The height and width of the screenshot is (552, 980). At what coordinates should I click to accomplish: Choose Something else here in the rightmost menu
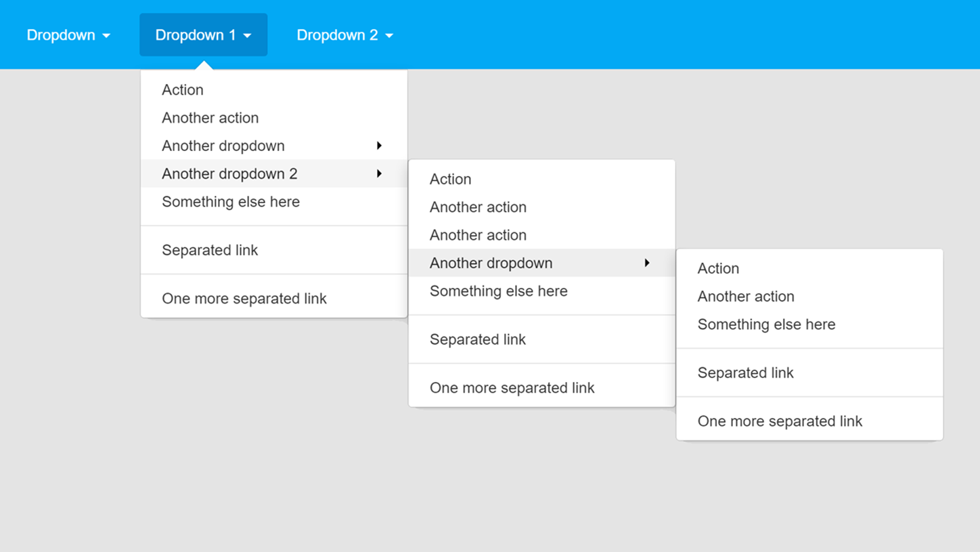pos(766,324)
